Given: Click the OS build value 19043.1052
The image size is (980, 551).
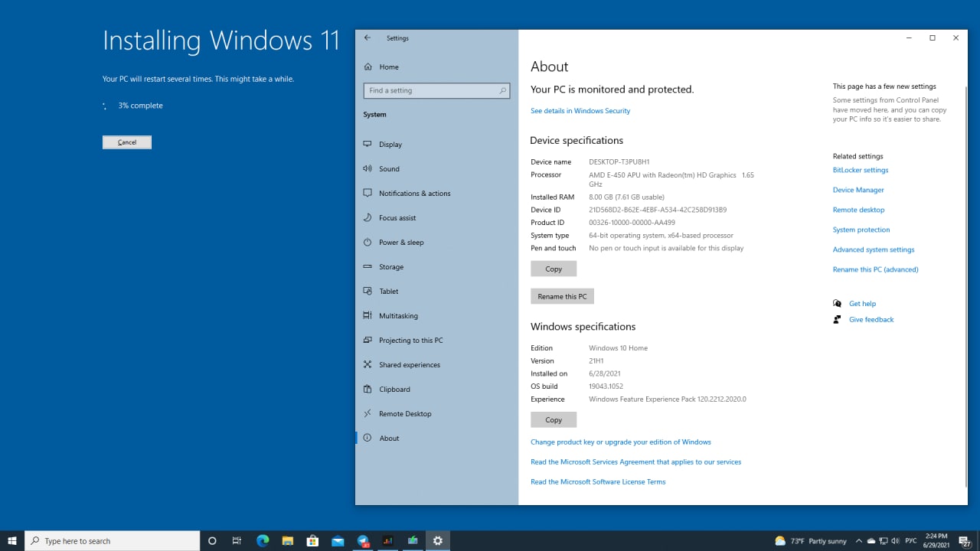Looking at the screenshot, I should [x=606, y=386].
